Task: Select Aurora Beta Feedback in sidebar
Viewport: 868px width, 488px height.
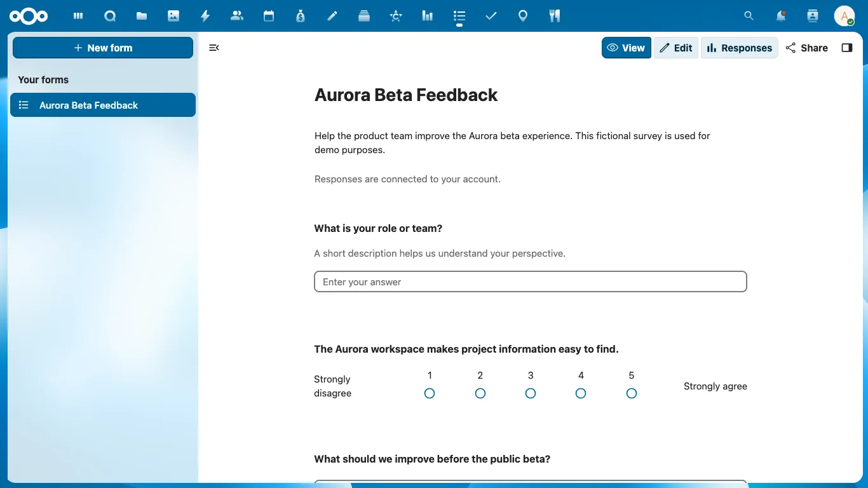Action: (x=103, y=105)
